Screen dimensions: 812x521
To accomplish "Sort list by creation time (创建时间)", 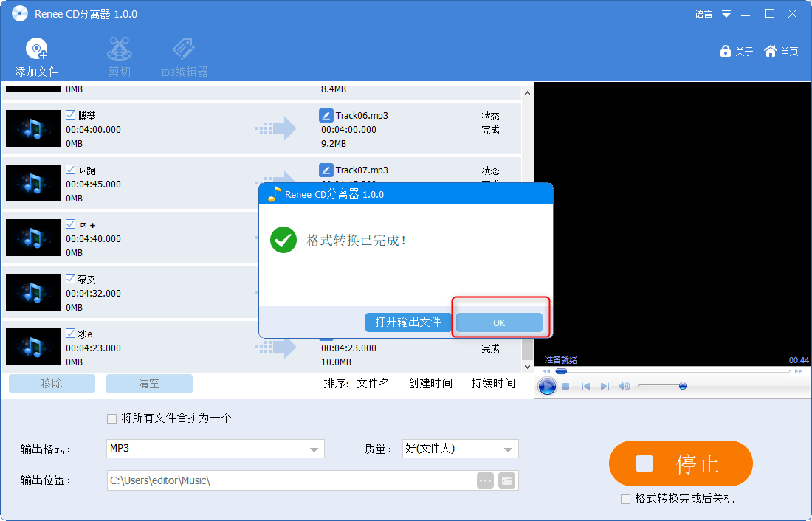I will [x=430, y=383].
